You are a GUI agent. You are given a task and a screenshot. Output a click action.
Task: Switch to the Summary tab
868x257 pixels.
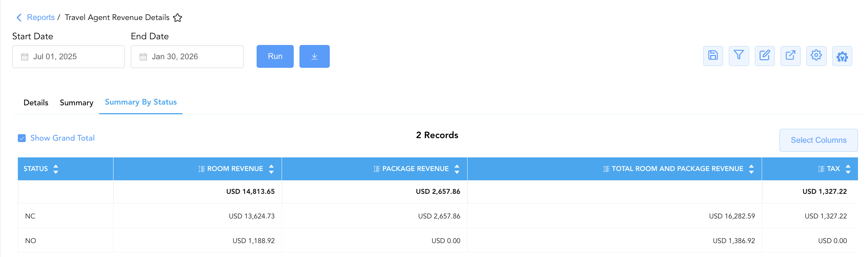tap(77, 103)
